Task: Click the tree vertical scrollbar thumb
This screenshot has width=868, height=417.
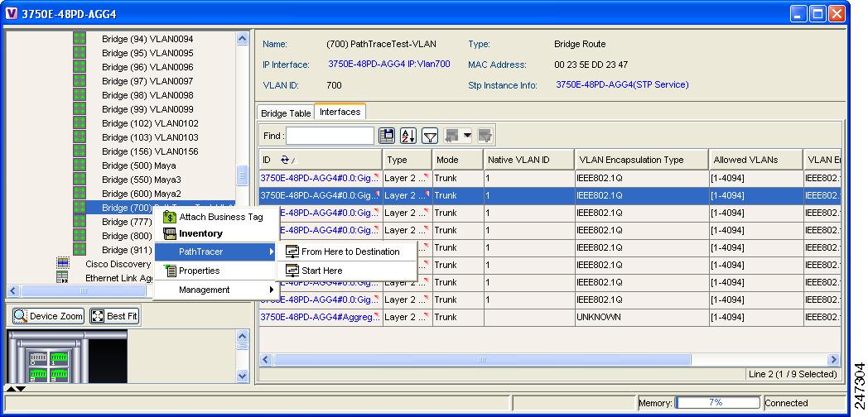Action: 242,176
